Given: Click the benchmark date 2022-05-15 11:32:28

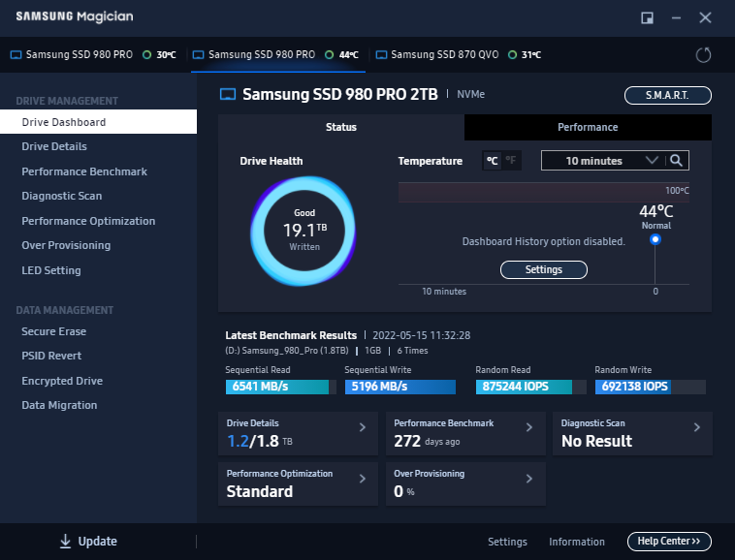Looking at the screenshot, I should (422, 335).
